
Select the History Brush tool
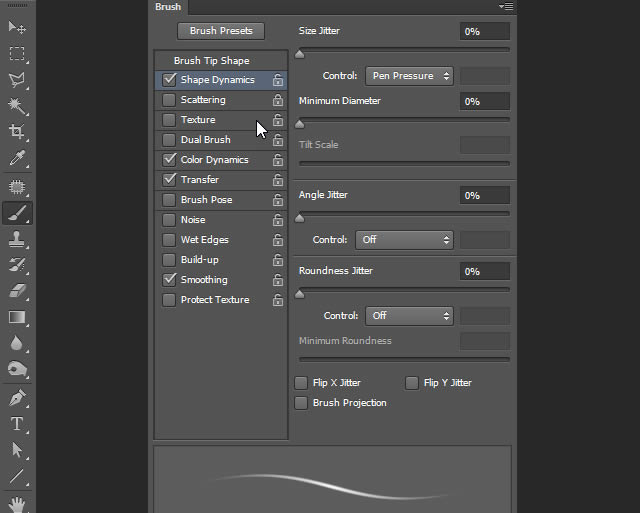17,265
